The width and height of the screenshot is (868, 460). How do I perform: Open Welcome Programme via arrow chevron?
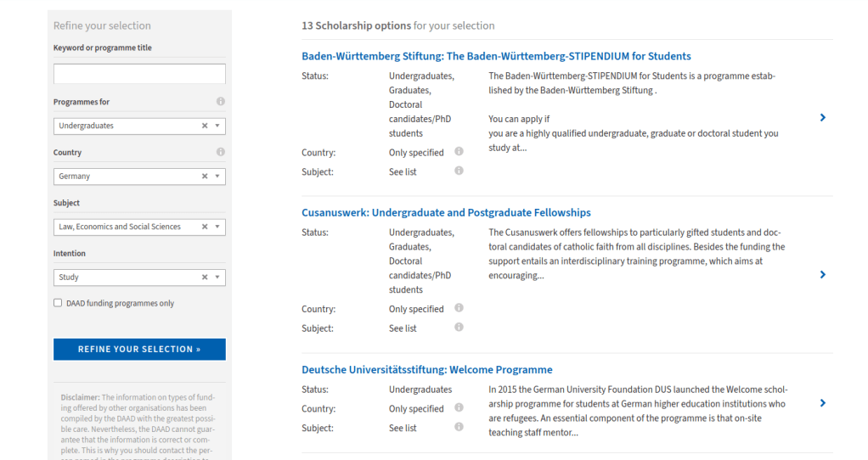pos(823,403)
